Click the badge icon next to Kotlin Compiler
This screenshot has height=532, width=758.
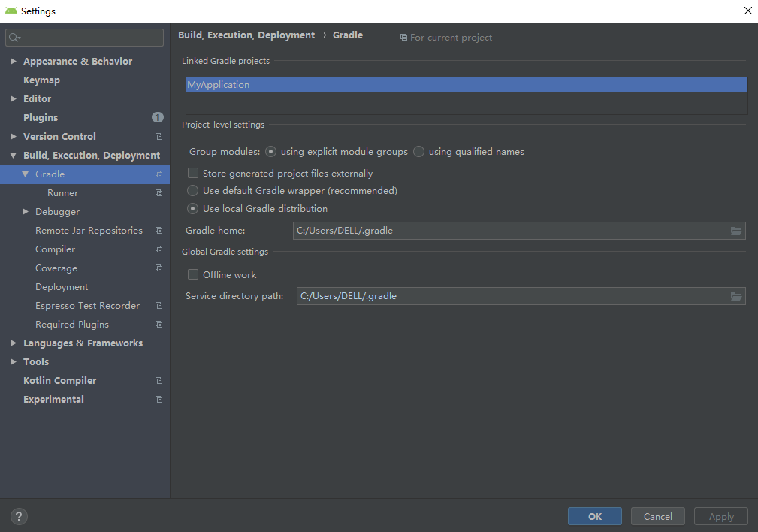pyautogui.click(x=157, y=380)
